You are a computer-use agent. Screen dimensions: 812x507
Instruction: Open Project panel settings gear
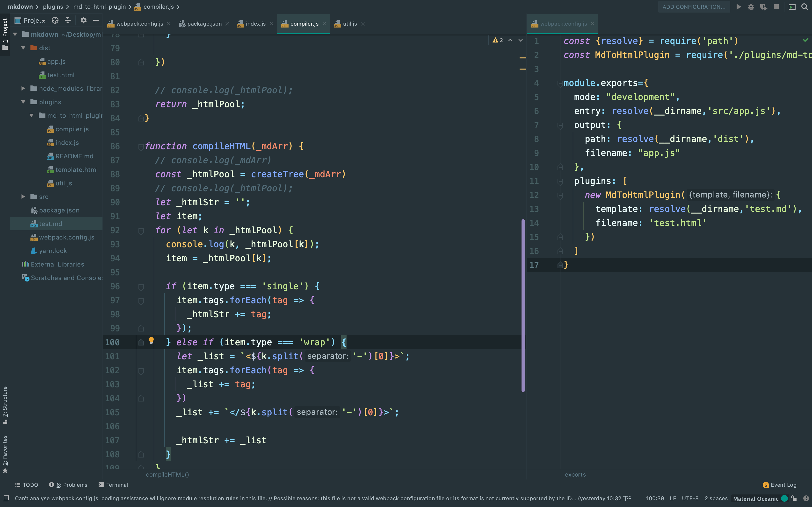tap(84, 21)
